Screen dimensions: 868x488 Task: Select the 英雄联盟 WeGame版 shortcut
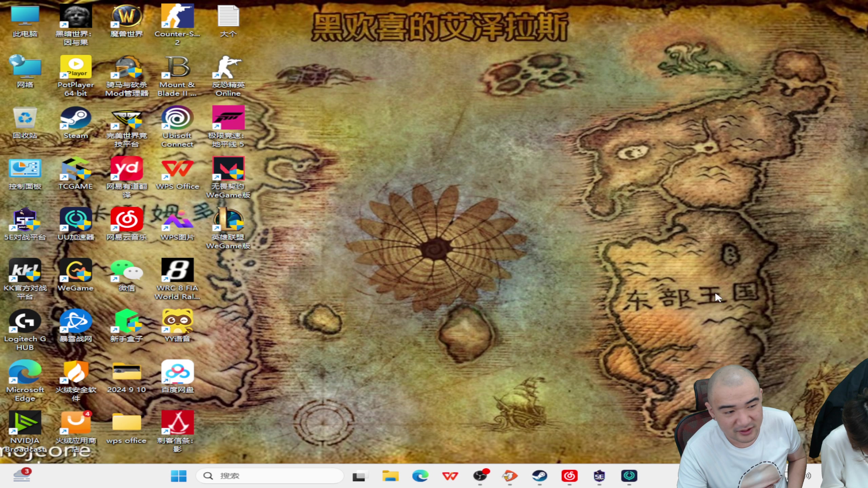(x=228, y=228)
